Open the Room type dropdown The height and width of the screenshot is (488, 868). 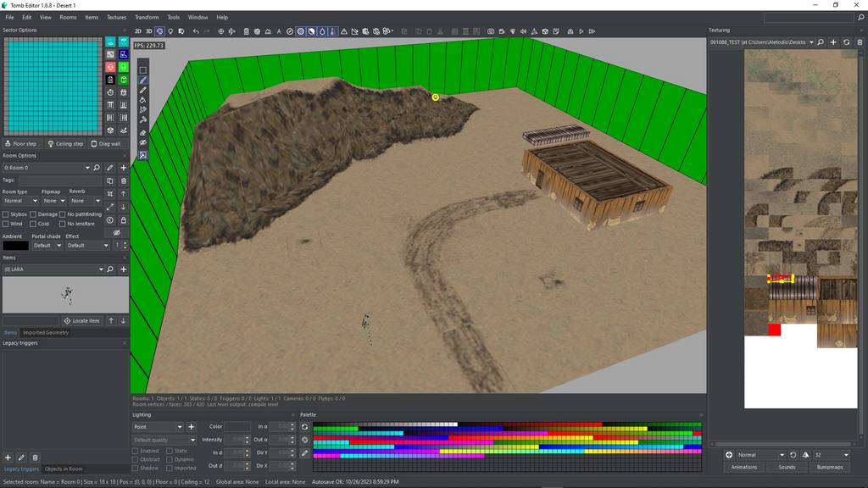(x=20, y=201)
